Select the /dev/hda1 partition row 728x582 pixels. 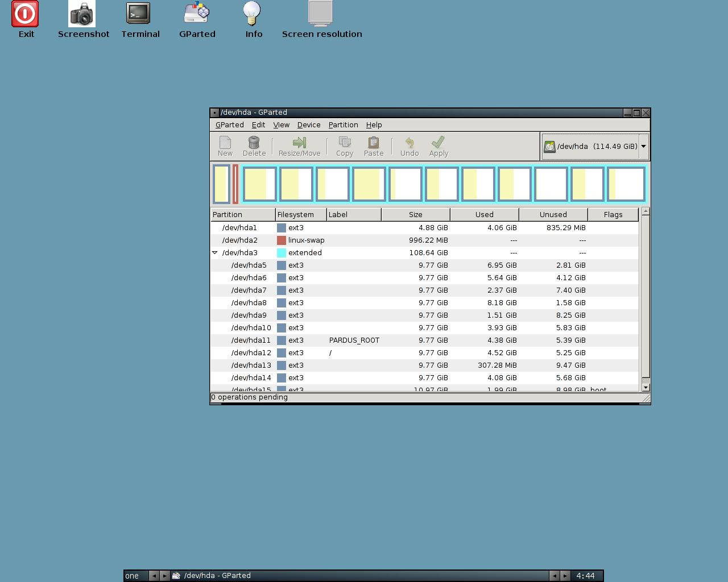(425, 227)
